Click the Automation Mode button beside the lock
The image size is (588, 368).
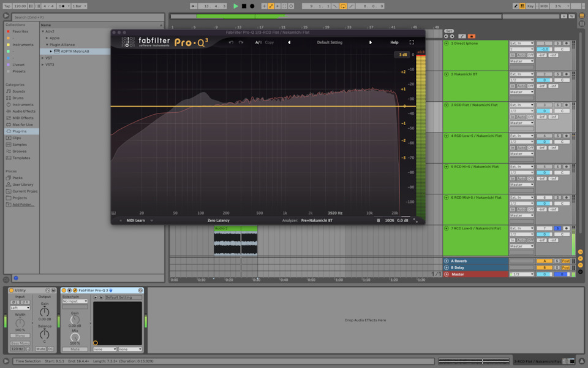[462, 36]
